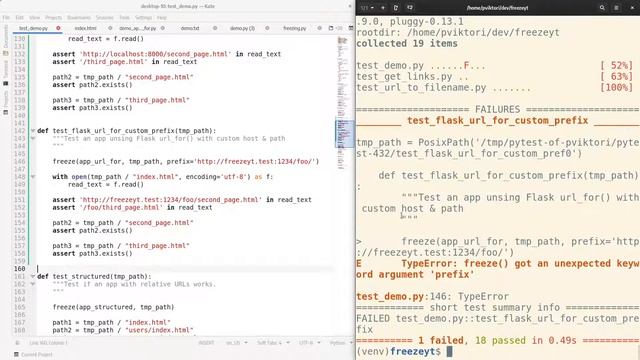Image resolution: width=640 pixels, height=360 pixels.
Task: Click the 'short test summary info' line
Action: coord(498,307)
